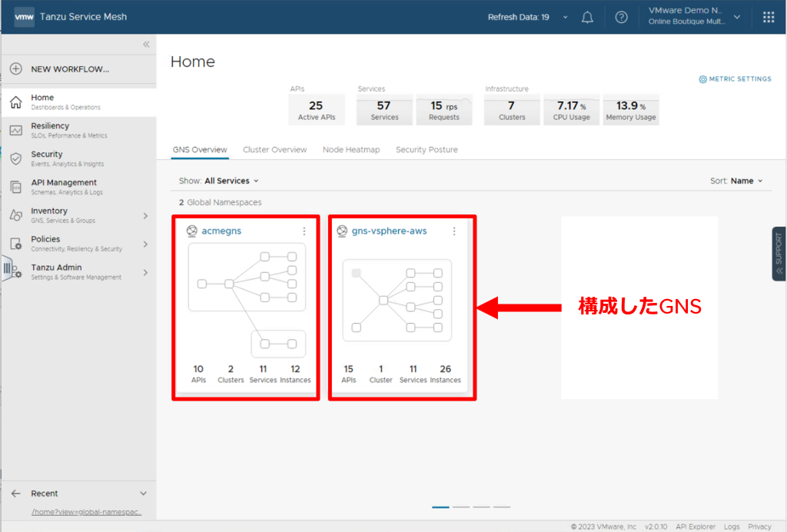787x532 pixels.
Task: Click the 57 Services metric tile
Action: point(384,110)
